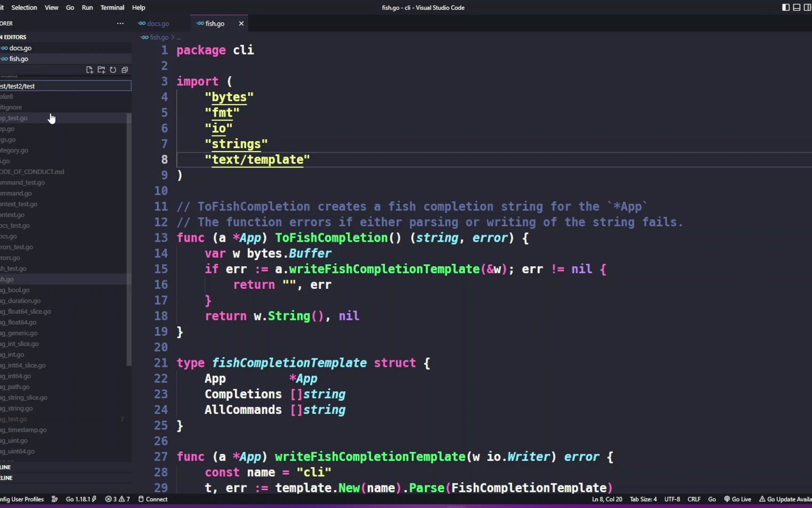Open the Terminal menu
Viewport: 812px width, 508px height.
click(112, 8)
